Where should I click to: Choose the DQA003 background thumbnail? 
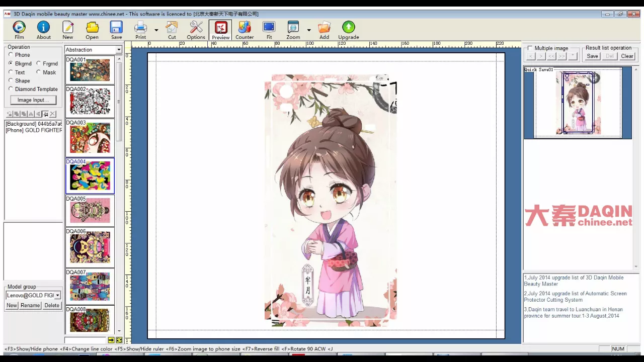[90, 137]
